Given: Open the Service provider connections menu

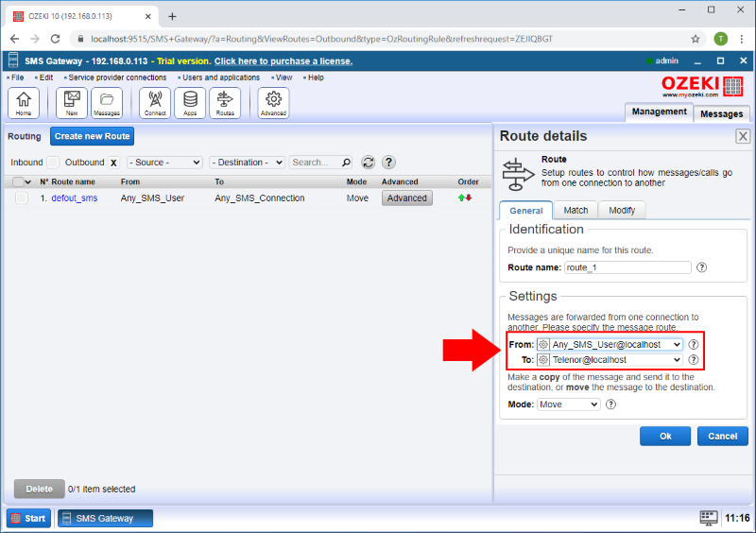Looking at the screenshot, I should (117, 77).
